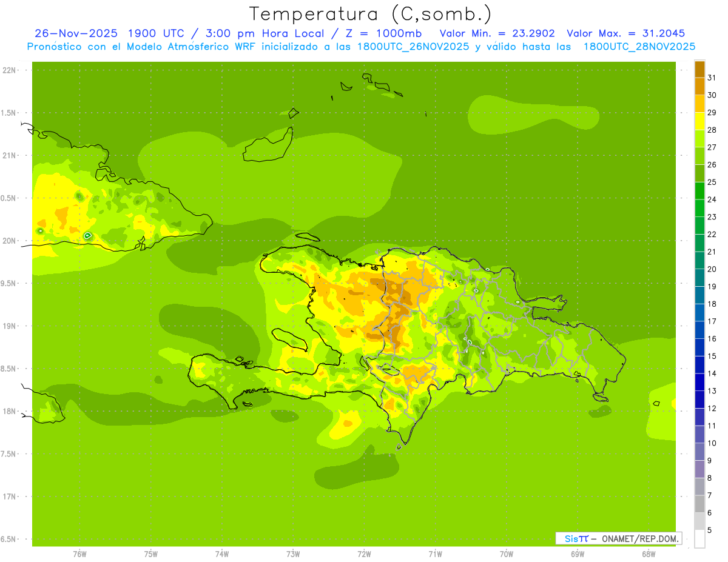Screen dimensions: 728x562
Task: Click the '20' label on the color scale
Action: 712,269
